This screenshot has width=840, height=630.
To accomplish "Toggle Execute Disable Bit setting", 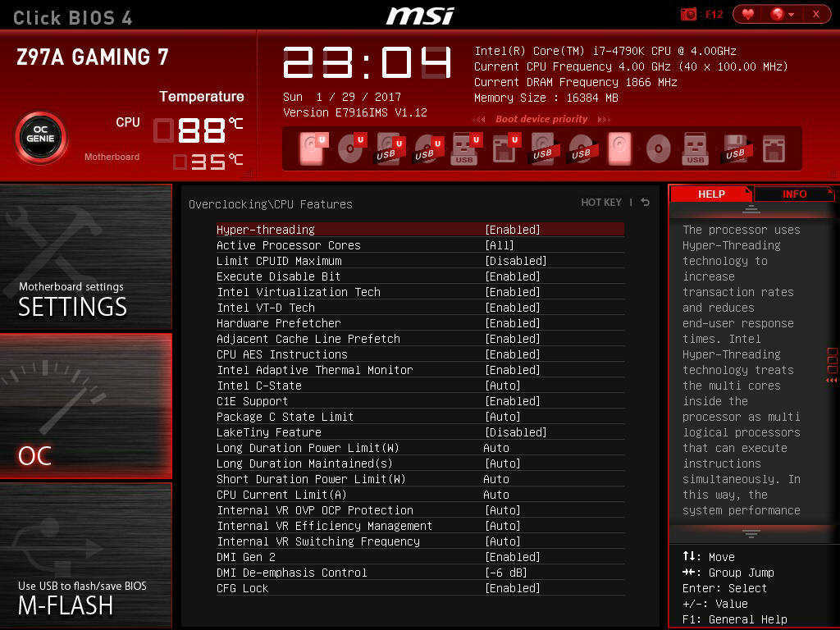I will point(420,276).
